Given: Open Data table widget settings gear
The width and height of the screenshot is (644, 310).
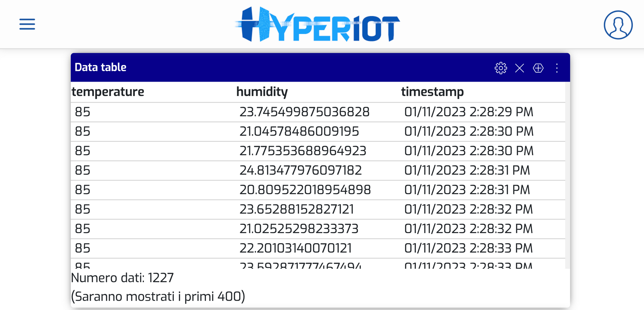Looking at the screenshot, I should (x=501, y=68).
